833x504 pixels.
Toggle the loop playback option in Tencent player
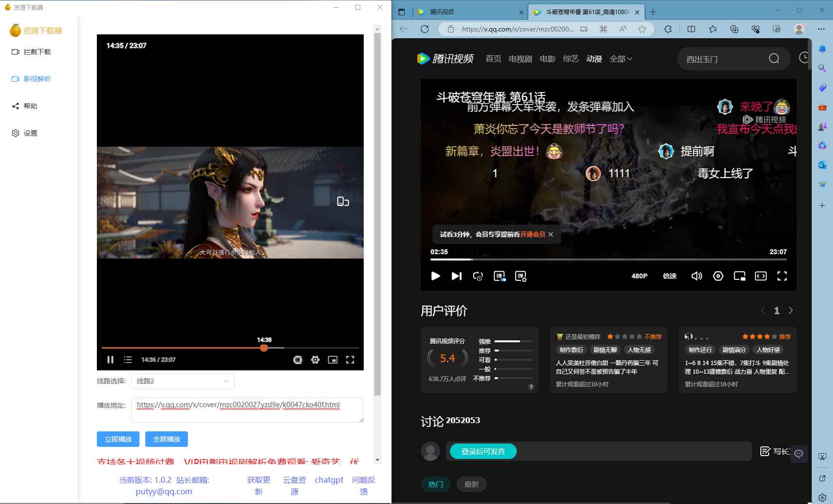478,276
